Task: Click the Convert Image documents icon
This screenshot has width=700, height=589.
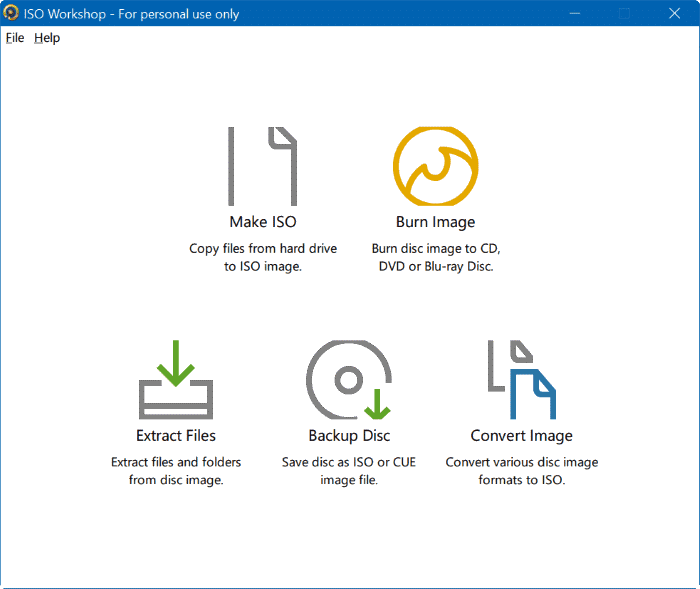Action: 521,380
